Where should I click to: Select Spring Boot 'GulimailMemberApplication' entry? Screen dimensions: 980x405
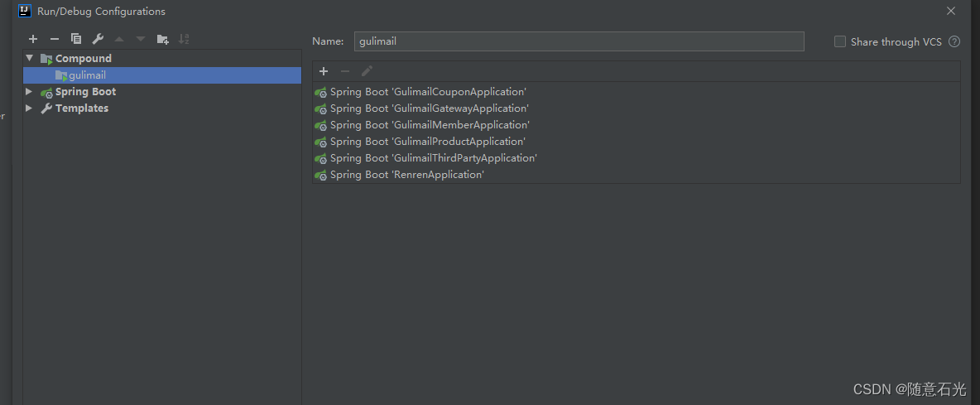click(x=637, y=125)
